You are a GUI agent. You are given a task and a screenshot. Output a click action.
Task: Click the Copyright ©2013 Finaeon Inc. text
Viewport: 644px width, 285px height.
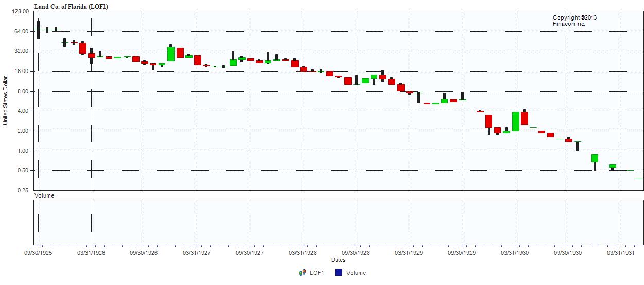[x=575, y=21]
